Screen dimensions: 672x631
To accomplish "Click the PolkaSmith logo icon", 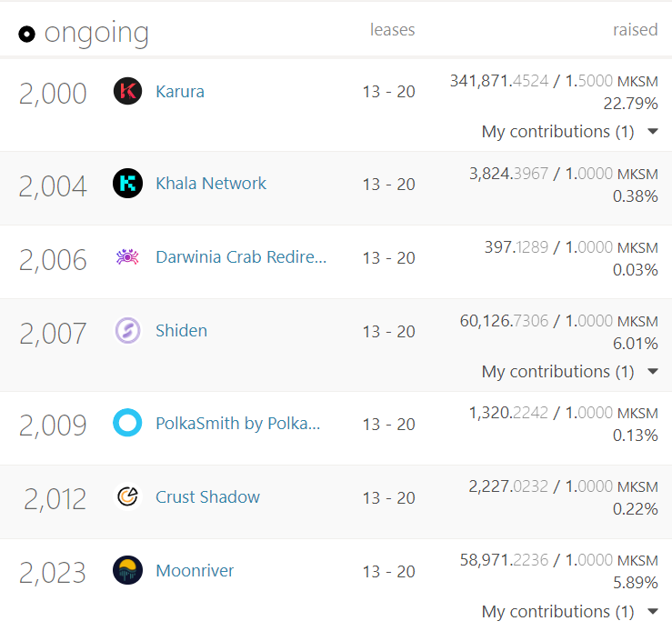I will point(127,423).
